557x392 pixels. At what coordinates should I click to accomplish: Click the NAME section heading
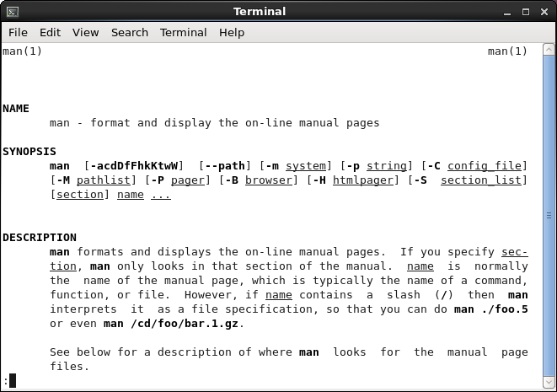(16, 109)
